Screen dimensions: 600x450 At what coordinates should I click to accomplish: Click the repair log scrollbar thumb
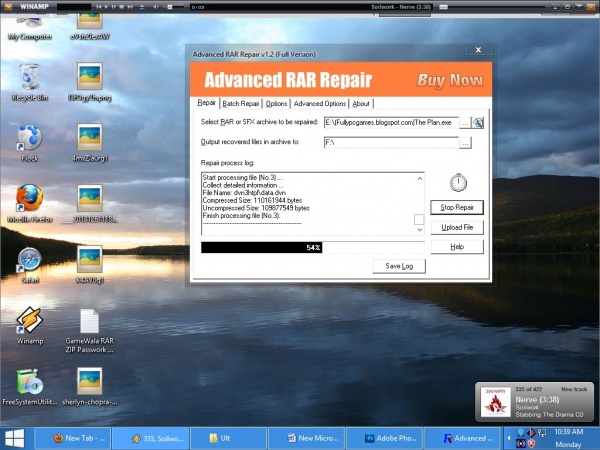419,219
